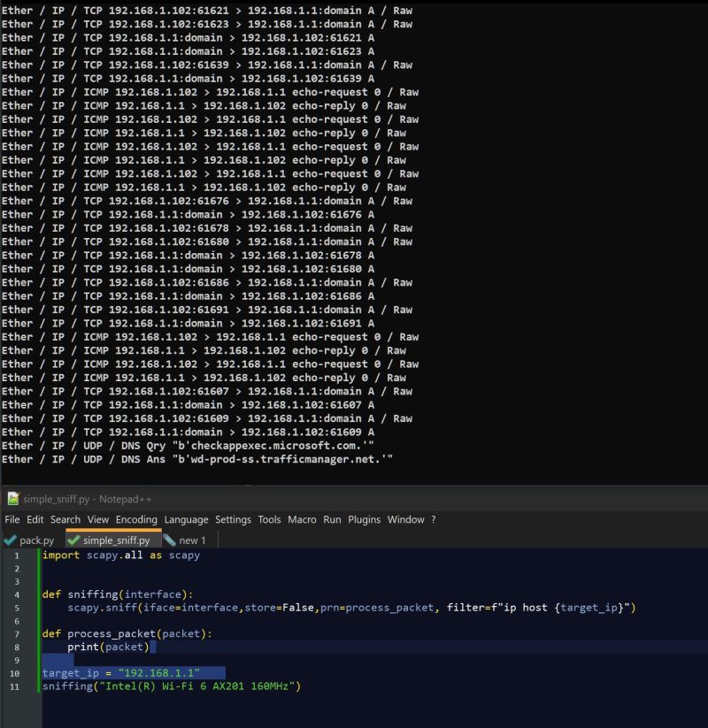
Task: Open the Run menu
Action: click(332, 519)
